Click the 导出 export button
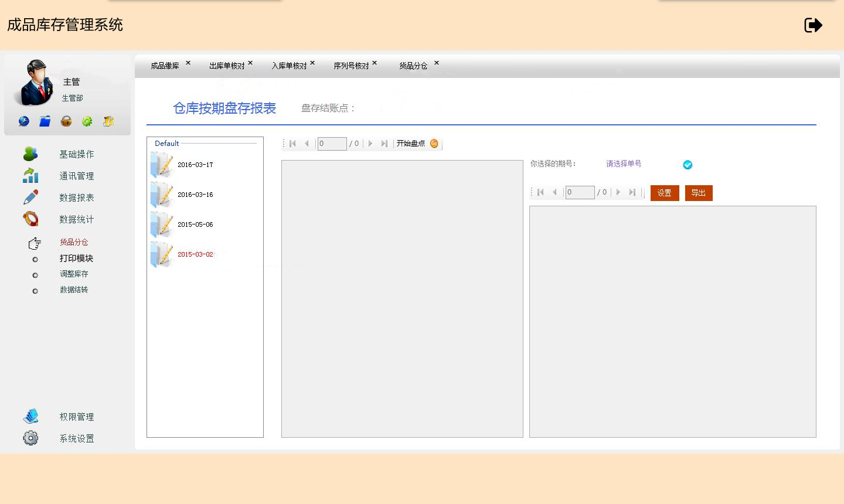The width and height of the screenshot is (844, 504). click(699, 193)
